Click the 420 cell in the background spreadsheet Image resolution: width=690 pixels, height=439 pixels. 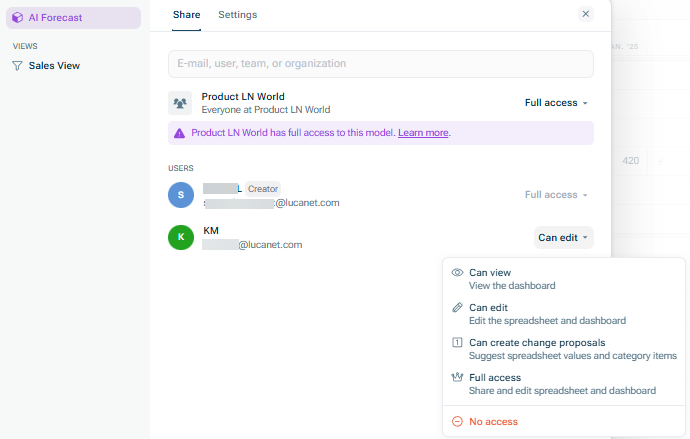[631, 161]
